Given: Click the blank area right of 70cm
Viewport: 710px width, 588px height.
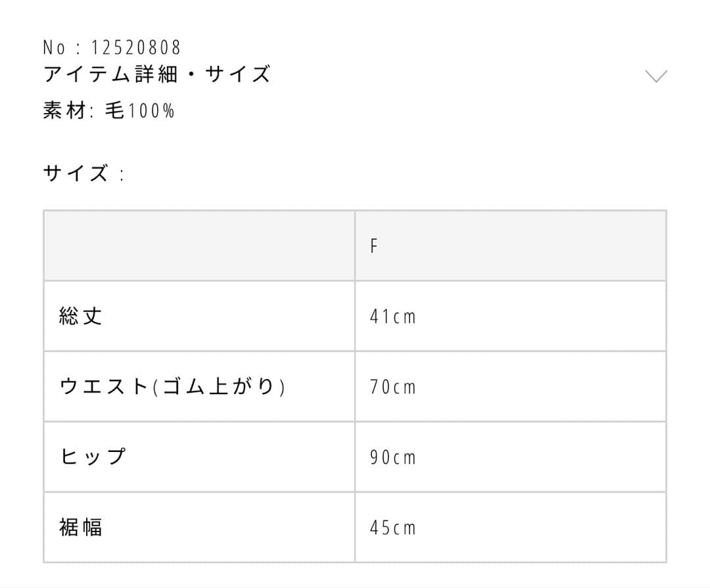Looking at the screenshot, I should pyautogui.click(x=539, y=387).
